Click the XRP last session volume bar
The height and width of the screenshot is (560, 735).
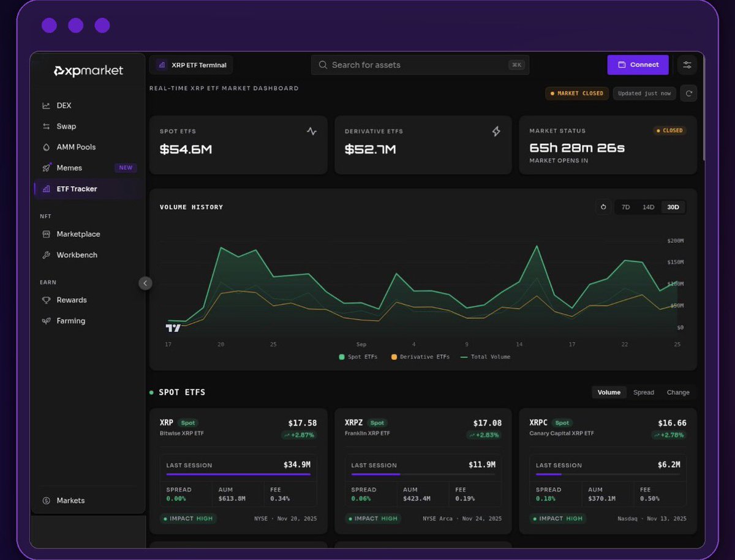[x=238, y=474]
